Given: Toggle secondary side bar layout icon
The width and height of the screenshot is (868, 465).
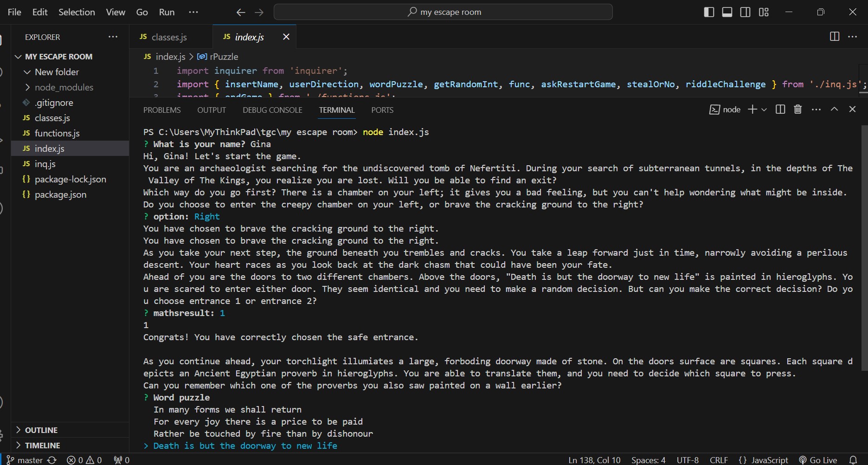Looking at the screenshot, I should [745, 12].
